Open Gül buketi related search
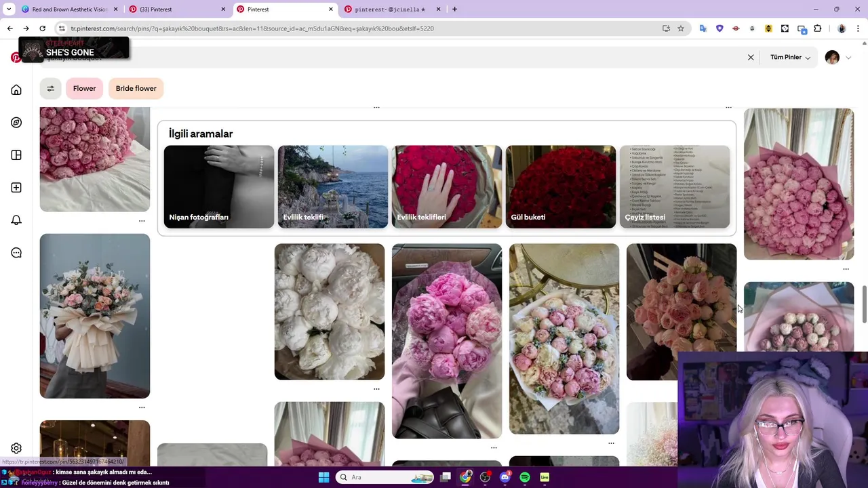This screenshot has height=488, width=868. 561,187
